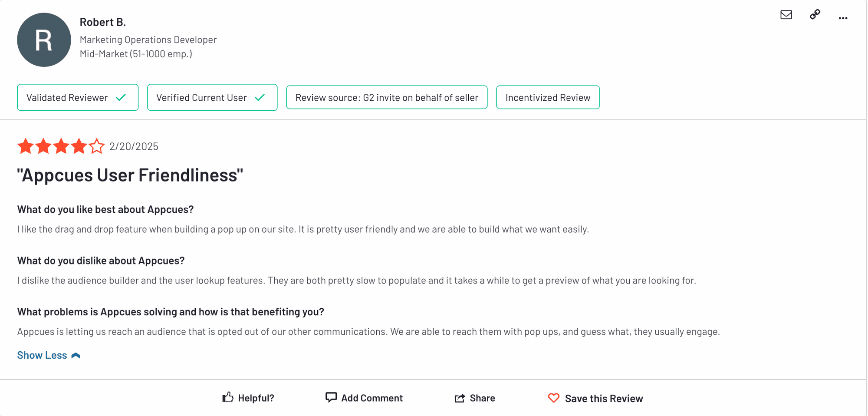Collapse review with Show Less
Image resolution: width=868 pixels, height=416 pixels.
(42, 355)
